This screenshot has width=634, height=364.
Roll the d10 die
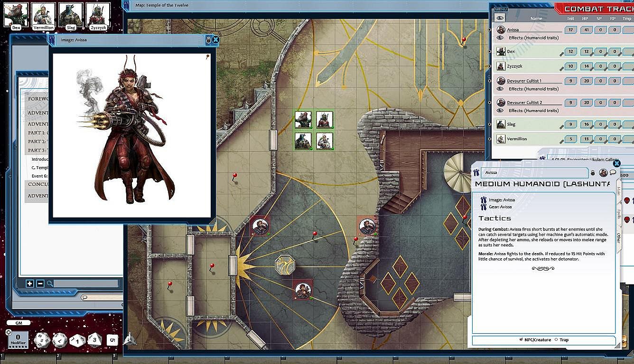click(77, 340)
